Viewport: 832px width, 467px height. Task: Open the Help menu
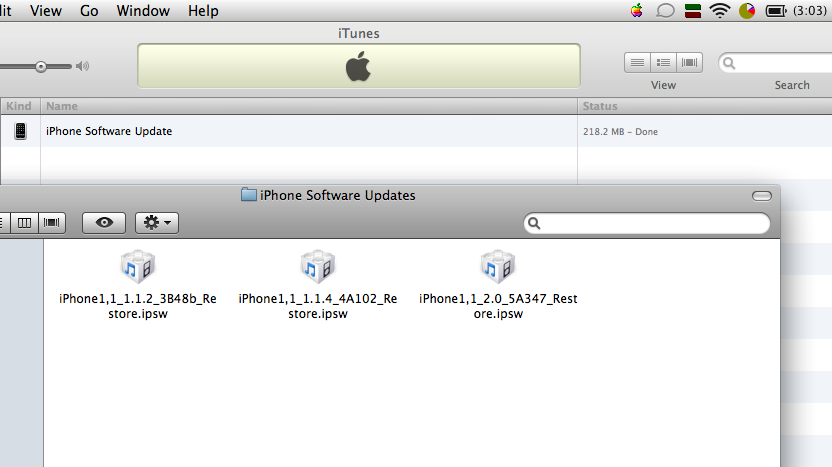click(x=203, y=11)
